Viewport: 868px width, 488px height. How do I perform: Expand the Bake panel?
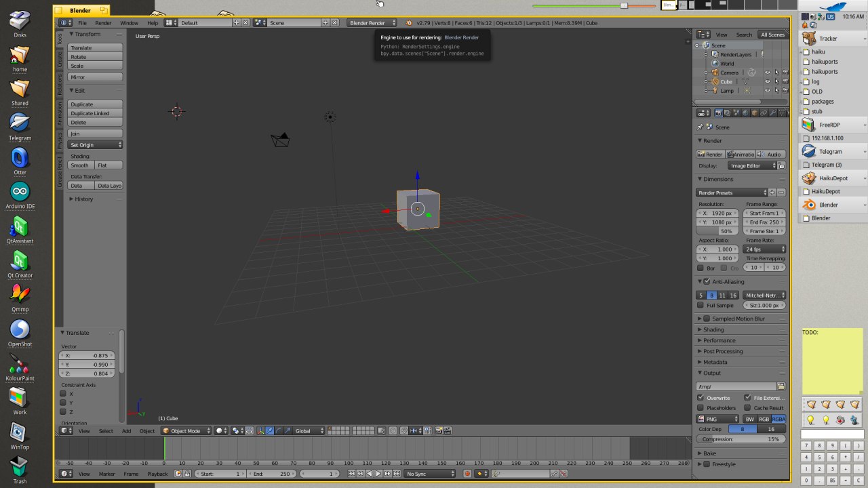(x=709, y=453)
